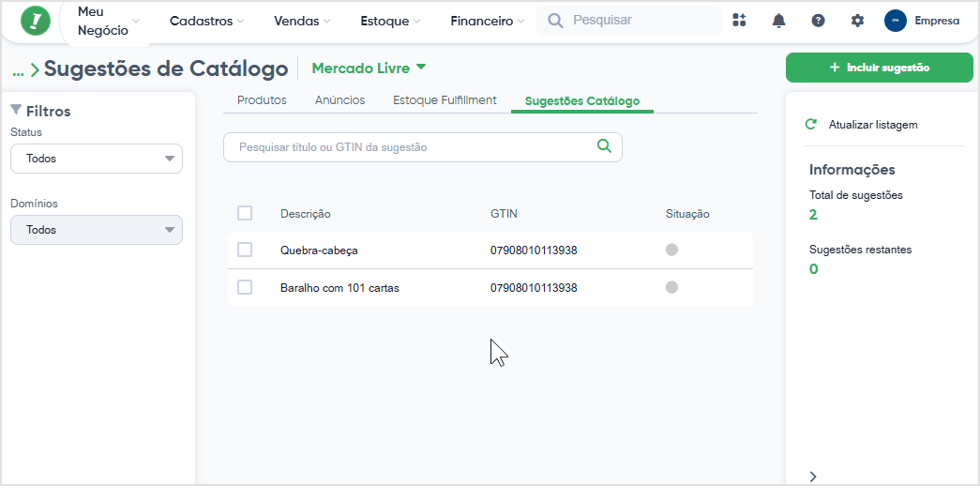The width and height of the screenshot is (980, 486).
Task: Open the Mercado Livre integration dropdown
Action: pyautogui.click(x=369, y=68)
